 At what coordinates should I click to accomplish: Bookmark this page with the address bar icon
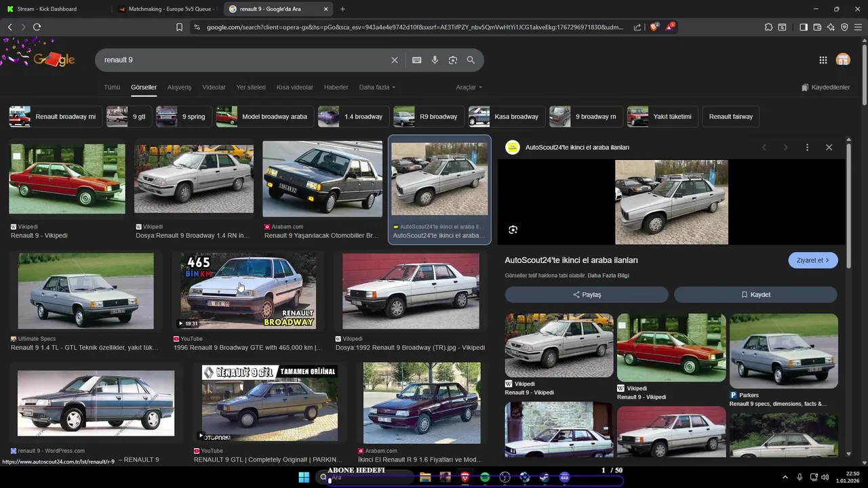179,27
